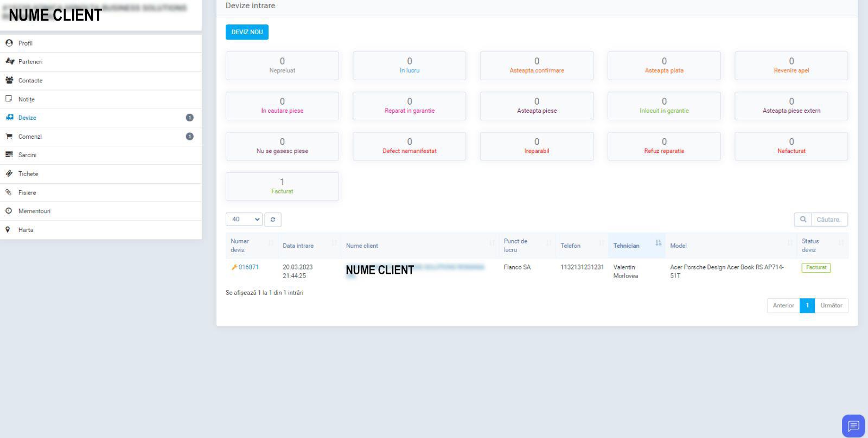Click the Căutare search input field

[x=829, y=220]
